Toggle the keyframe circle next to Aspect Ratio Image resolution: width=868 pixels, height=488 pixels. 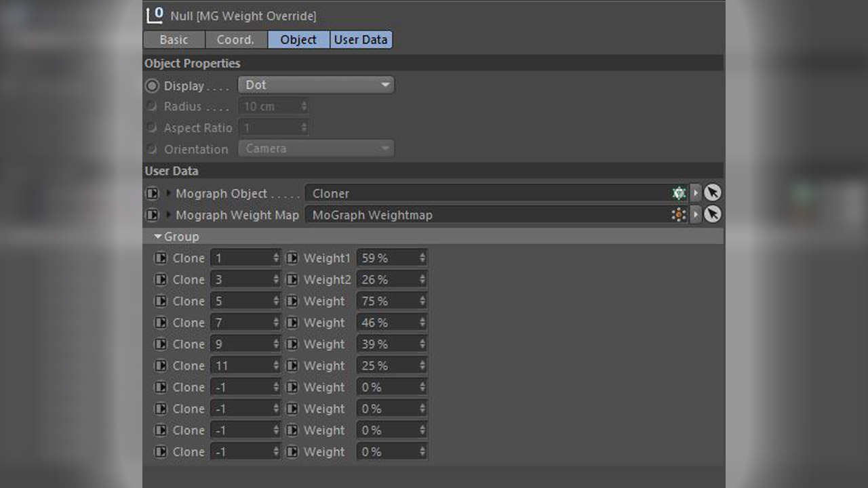pyautogui.click(x=151, y=127)
